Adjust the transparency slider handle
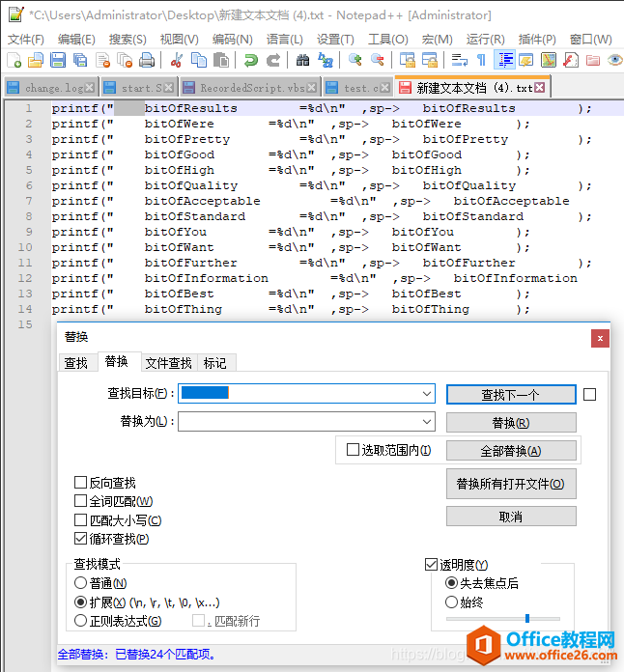The height and width of the screenshot is (672, 624). [527, 618]
